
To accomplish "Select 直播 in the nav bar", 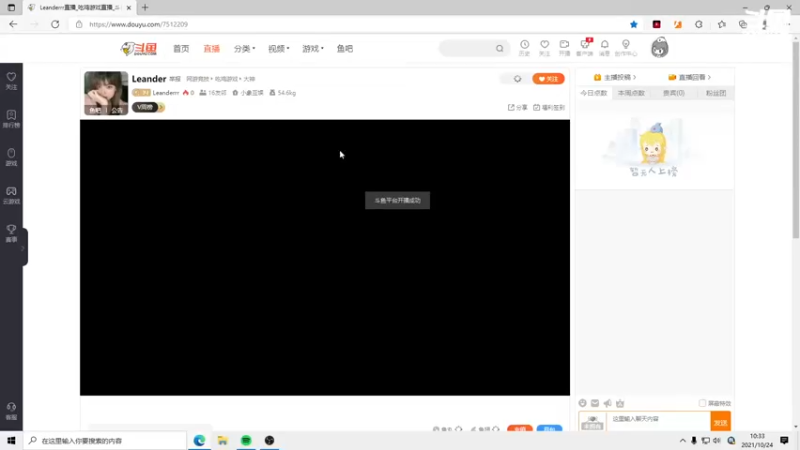I will pyautogui.click(x=211, y=48).
